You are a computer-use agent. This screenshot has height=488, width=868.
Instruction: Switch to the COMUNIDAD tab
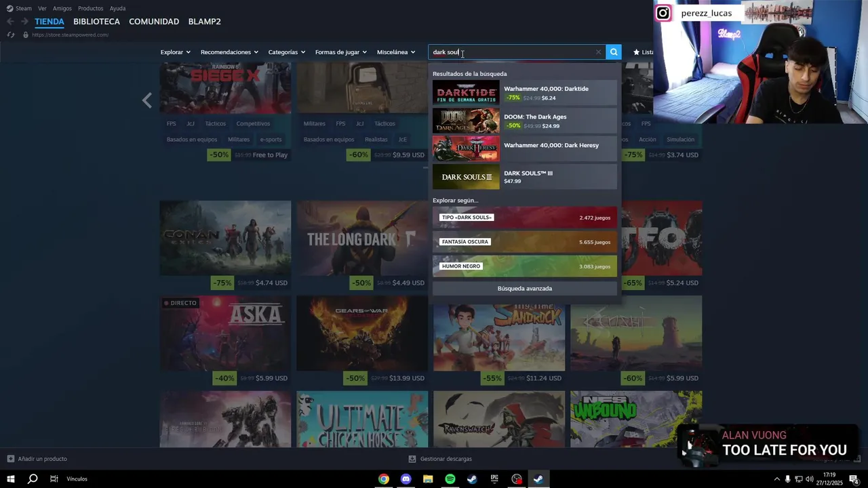[x=154, y=22]
